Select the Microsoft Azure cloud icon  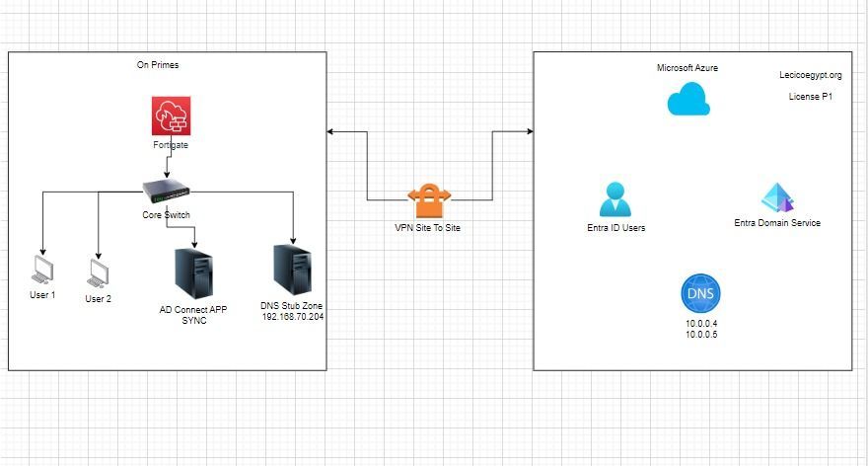[x=688, y=99]
